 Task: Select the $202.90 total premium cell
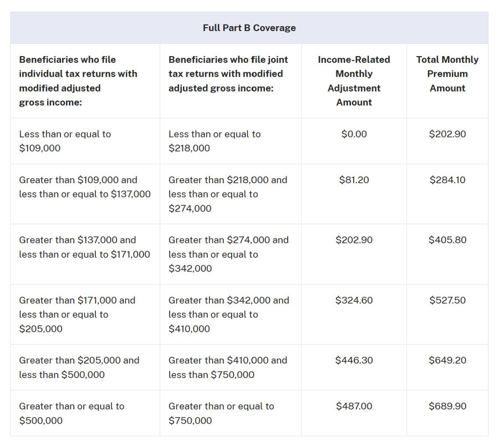tap(447, 134)
